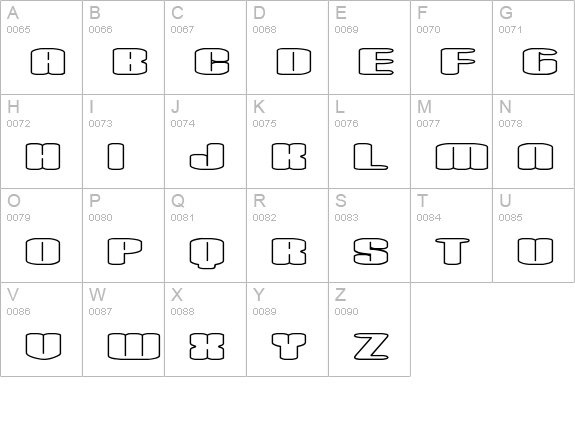The width and height of the screenshot is (575, 421).
Task: Select the Z glyph cell 0090
Action: point(370,329)
